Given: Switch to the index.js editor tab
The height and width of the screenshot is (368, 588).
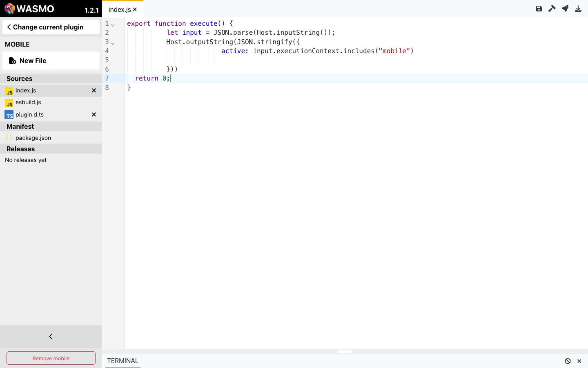Looking at the screenshot, I should click(x=119, y=9).
